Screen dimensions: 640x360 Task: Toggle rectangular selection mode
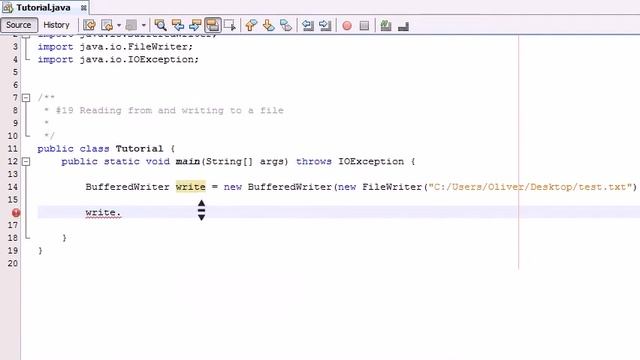pos(230,25)
